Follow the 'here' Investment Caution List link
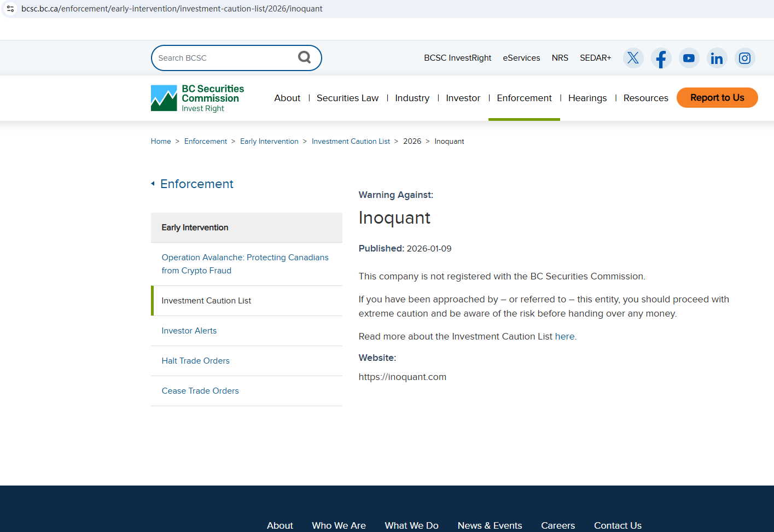The image size is (774, 532). tap(564, 337)
